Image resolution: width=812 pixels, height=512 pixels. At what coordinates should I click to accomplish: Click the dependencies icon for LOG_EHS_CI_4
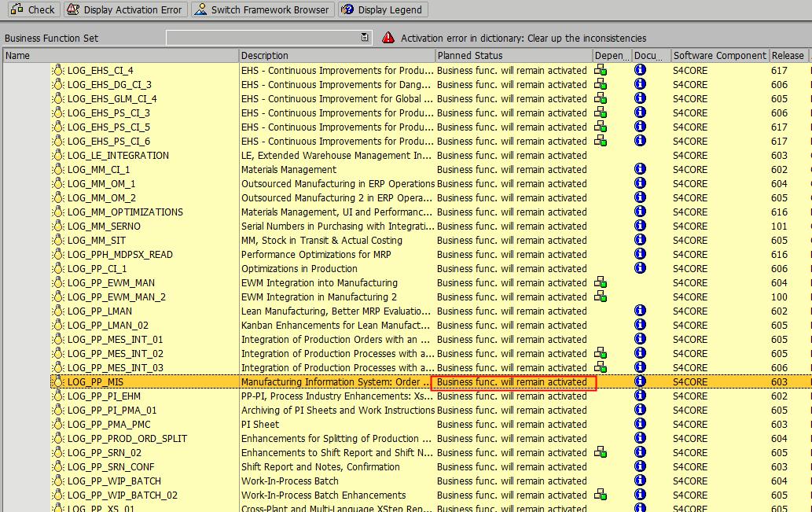[x=599, y=70]
